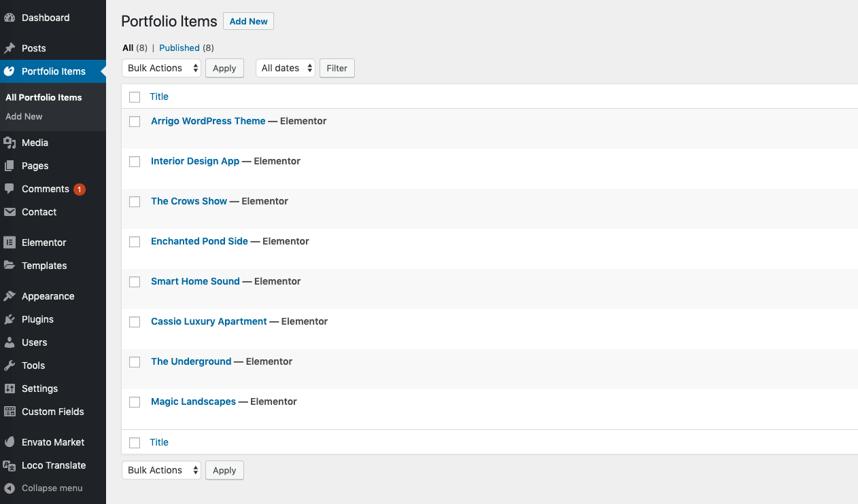
Task: Click the Loco Translate icon
Action: (10, 465)
